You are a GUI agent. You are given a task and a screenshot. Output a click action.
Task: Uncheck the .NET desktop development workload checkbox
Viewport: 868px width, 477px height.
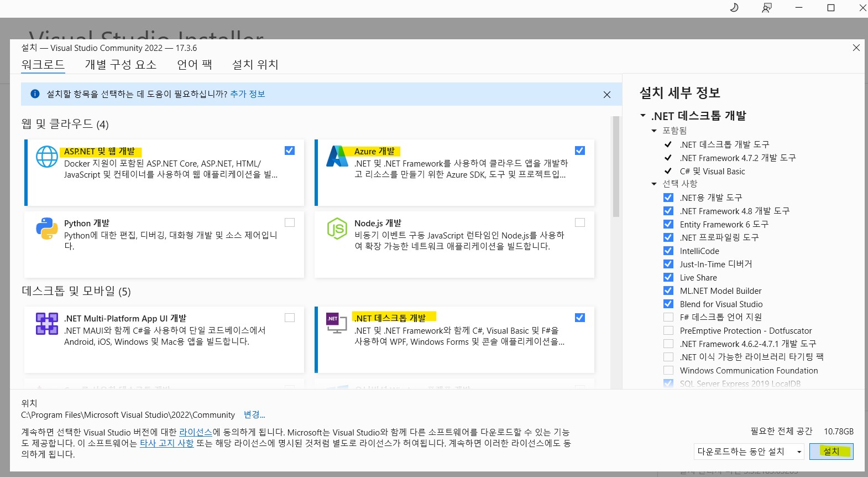click(x=580, y=318)
